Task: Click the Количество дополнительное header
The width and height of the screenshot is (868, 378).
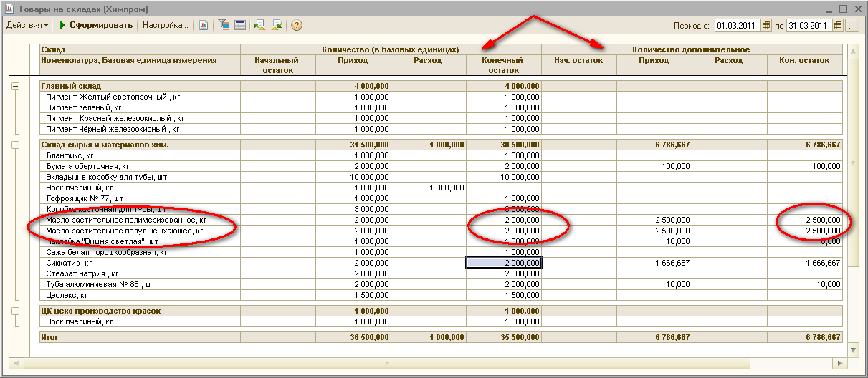Action: coord(691,49)
